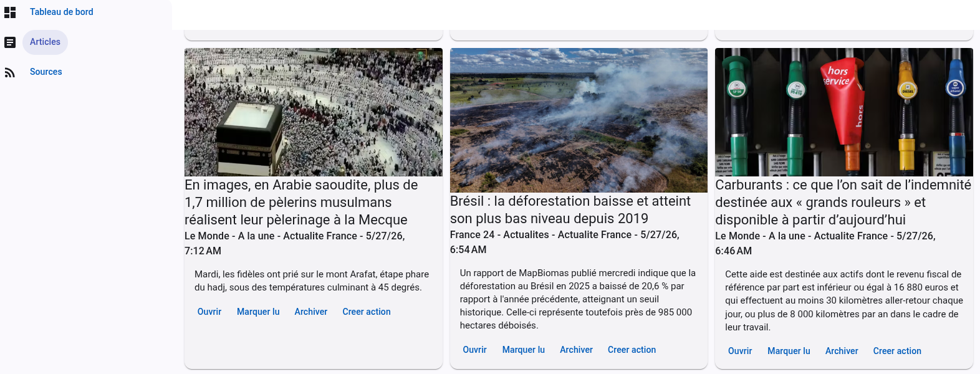Click the fuel pump nozzles thumbnail
Image resolution: width=980 pixels, height=374 pixels.
844,112
